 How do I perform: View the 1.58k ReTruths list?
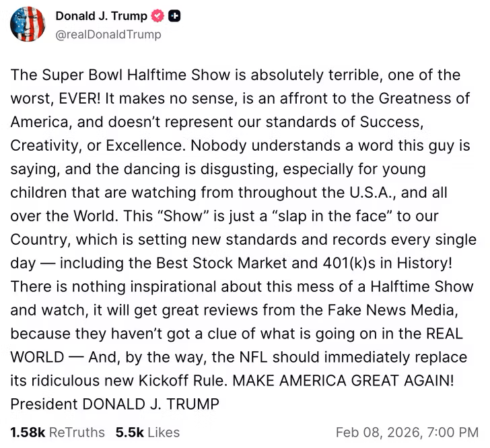click(x=57, y=431)
